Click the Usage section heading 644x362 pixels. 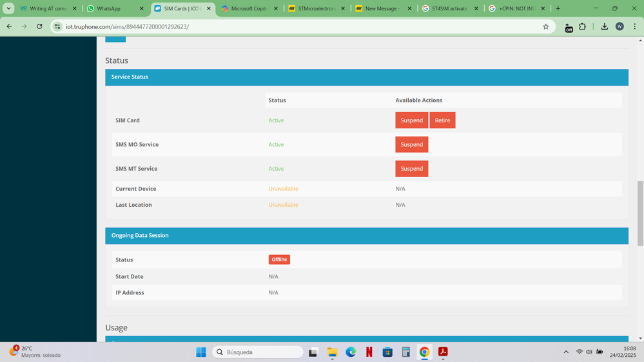(x=116, y=327)
